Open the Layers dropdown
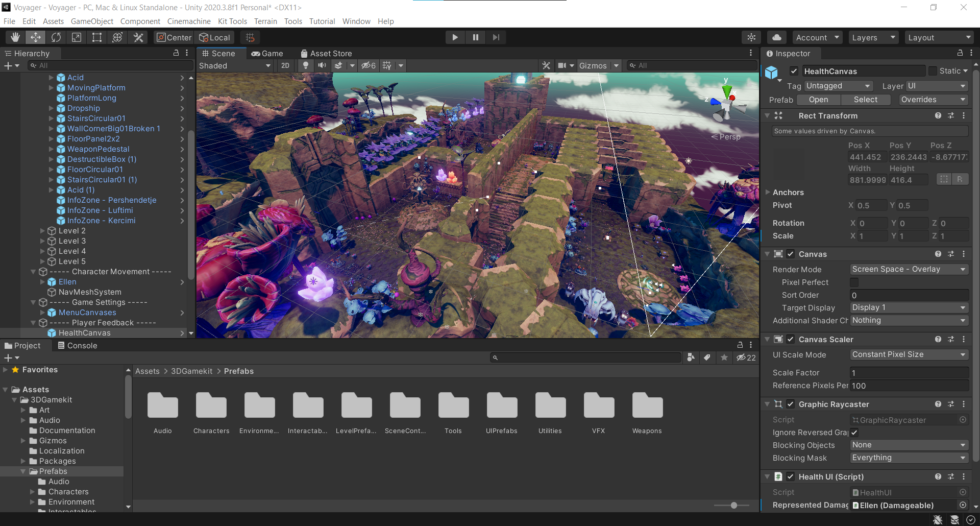This screenshot has height=526, width=980. click(x=873, y=37)
